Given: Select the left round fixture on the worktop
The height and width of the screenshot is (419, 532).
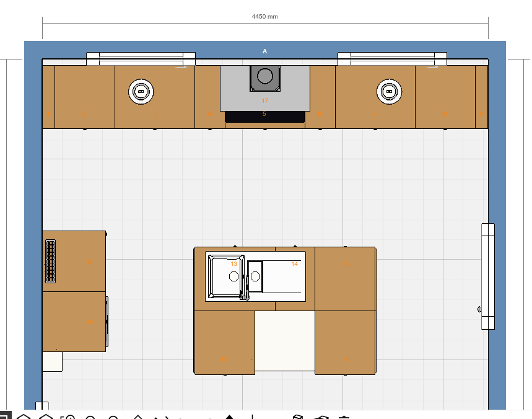Looking at the screenshot, I should coord(141,92).
